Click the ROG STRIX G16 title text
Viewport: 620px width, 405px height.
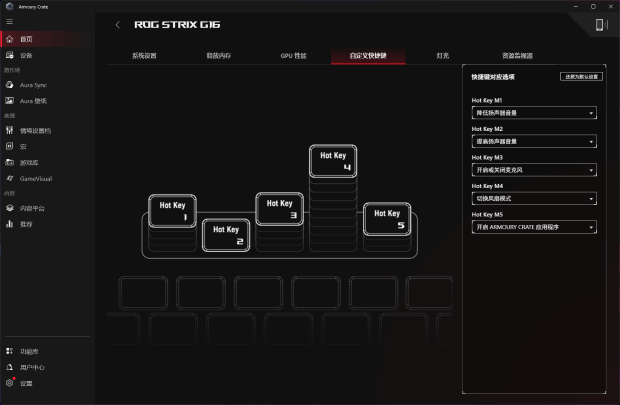tap(177, 25)
